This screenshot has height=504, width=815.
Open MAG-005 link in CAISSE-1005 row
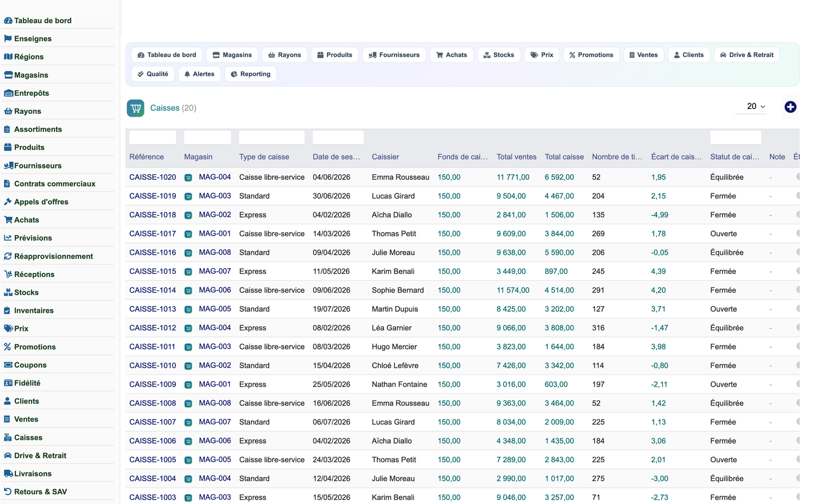[x=215, y=459]
